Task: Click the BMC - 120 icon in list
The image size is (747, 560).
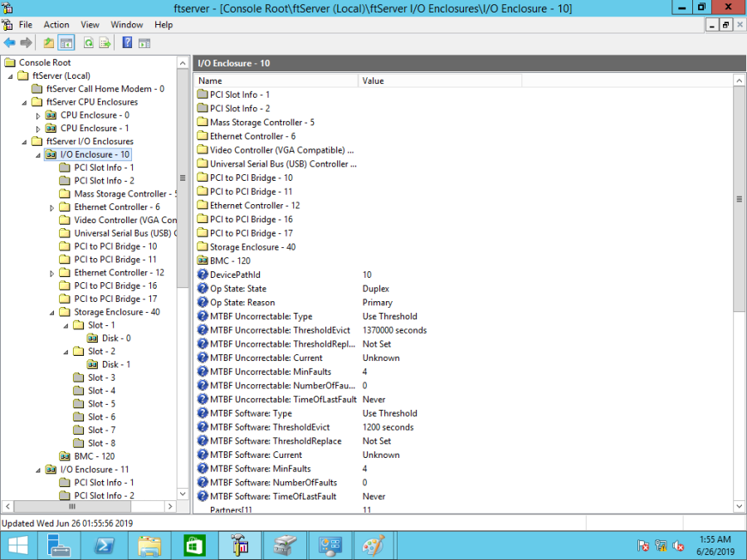Action: [x=203, y=261]
